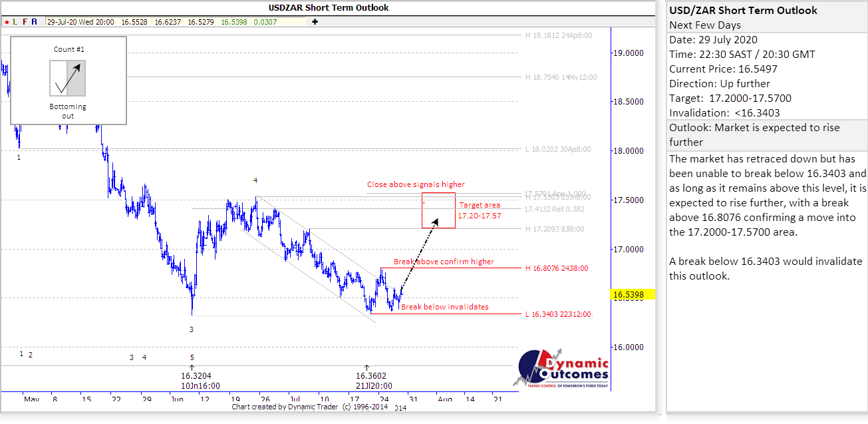This screenshot has width=868, height=424.
Task: Toggle the F button in chart toolbar
Action: [x=25, y=21]
